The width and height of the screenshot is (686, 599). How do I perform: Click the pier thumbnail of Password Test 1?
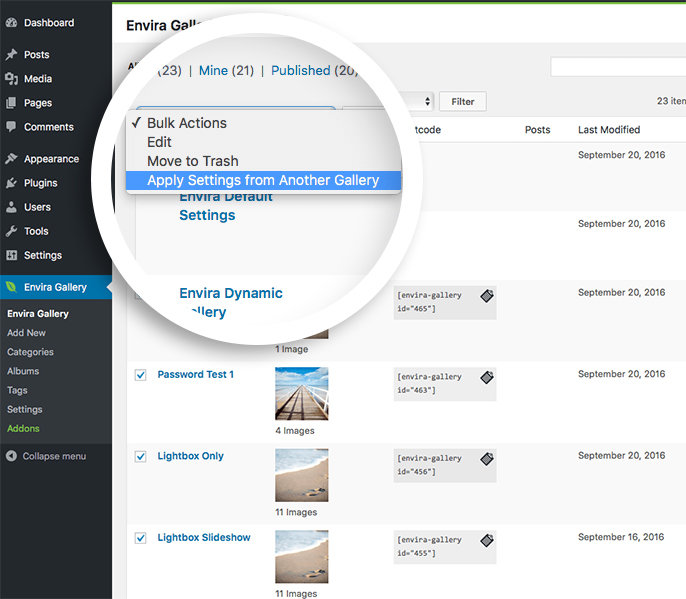click(x=301, y=394)
